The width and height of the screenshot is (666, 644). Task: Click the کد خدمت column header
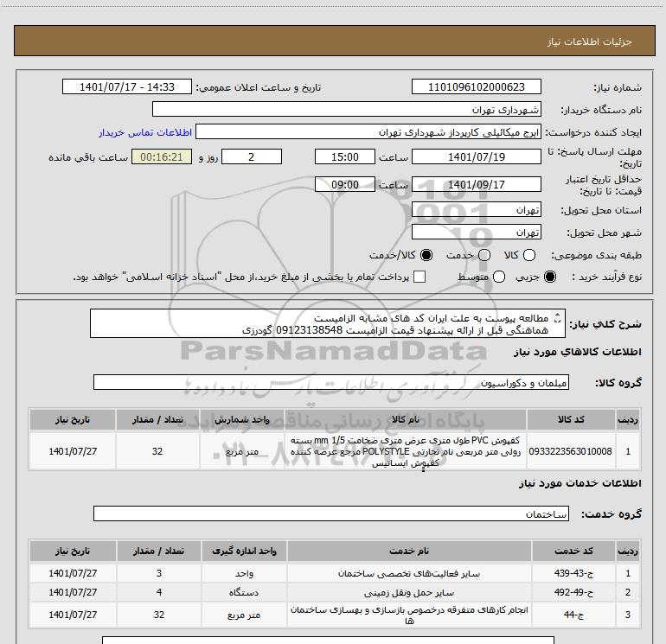573,551
